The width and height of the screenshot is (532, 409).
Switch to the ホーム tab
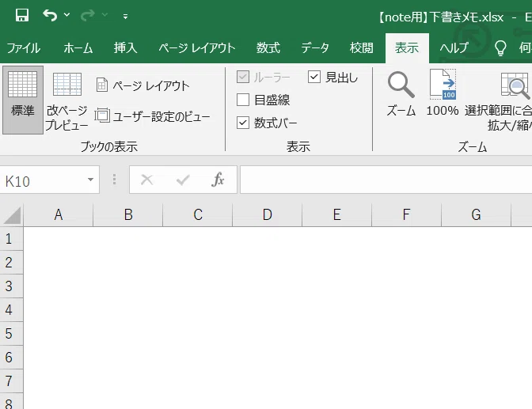(78, 47)
